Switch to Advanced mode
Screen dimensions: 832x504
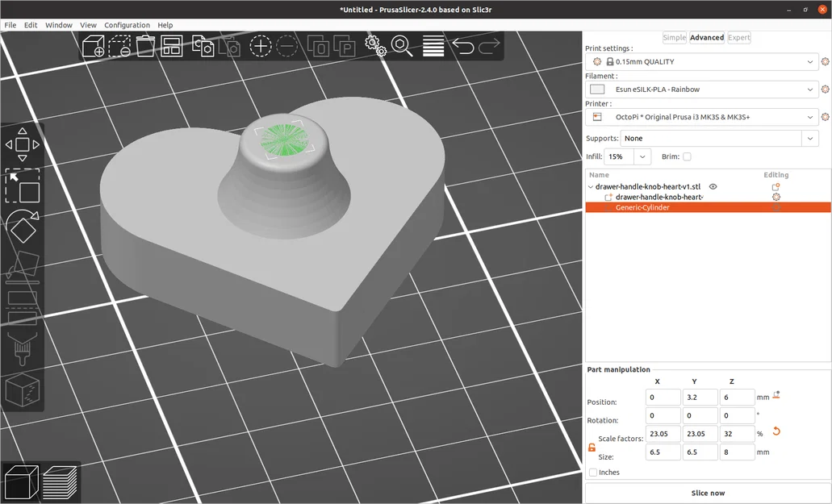(x=707, y=38)
